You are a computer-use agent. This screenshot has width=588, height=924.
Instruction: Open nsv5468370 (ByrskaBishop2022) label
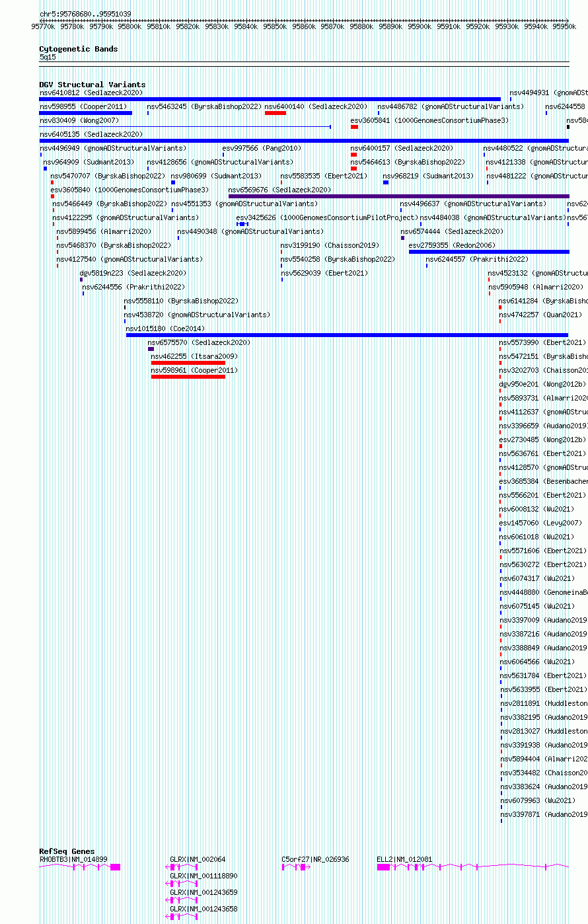coord(114,245)
